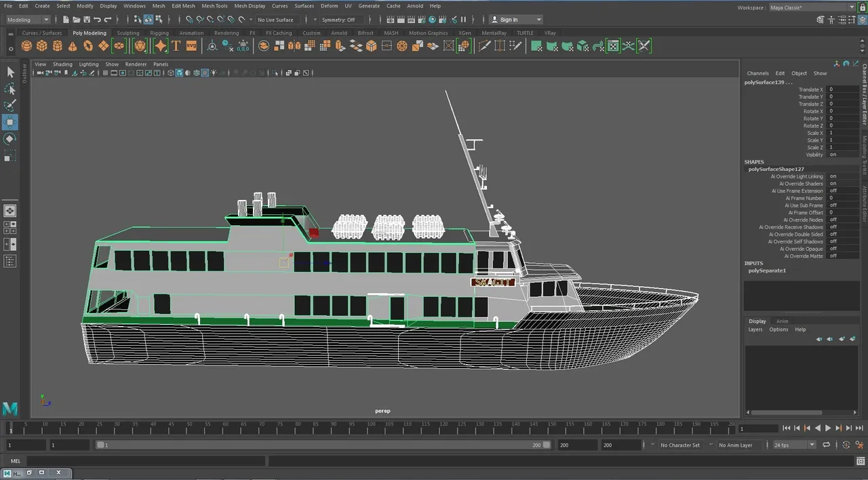Select the Rotate tool in the toolbox
868x480 pixels.
(10, 139)
